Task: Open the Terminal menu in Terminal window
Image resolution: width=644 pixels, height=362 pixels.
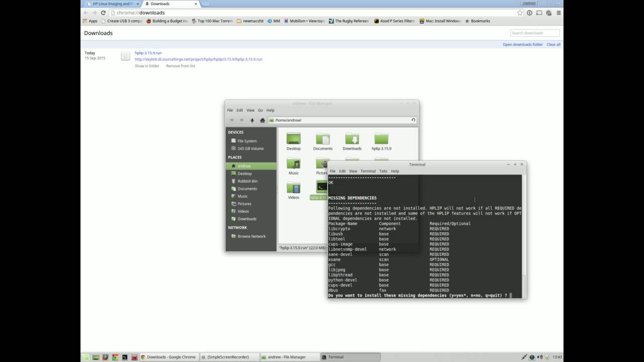Action: 368,171
